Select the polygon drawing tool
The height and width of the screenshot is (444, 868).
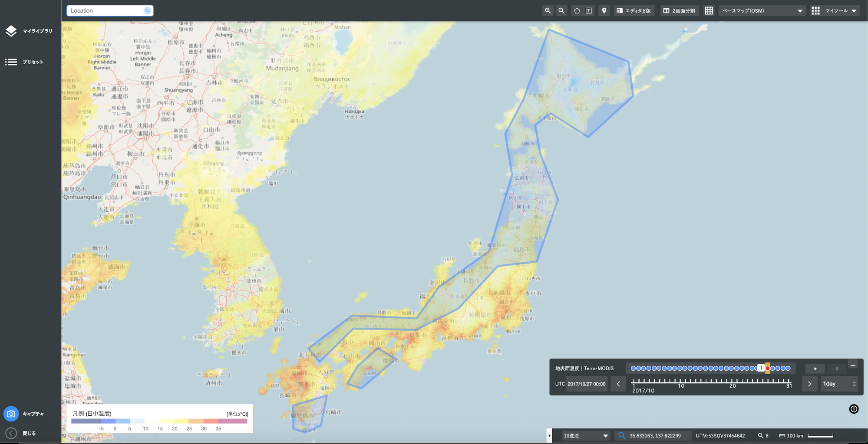click(x=577, y=11)
